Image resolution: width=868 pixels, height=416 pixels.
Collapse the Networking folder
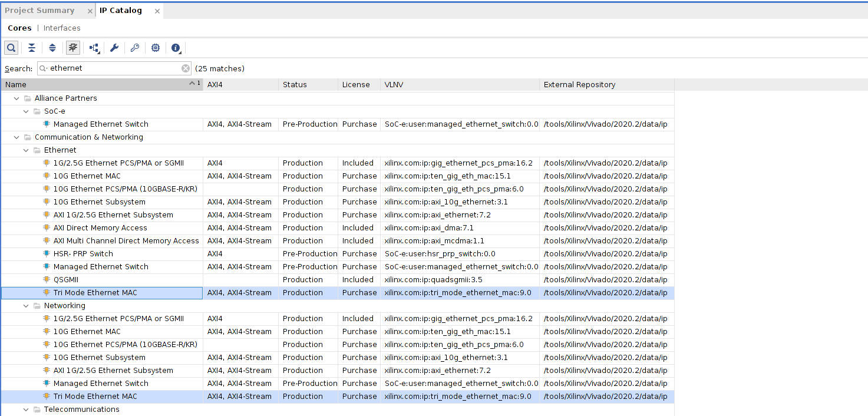[x=26, y=306]
